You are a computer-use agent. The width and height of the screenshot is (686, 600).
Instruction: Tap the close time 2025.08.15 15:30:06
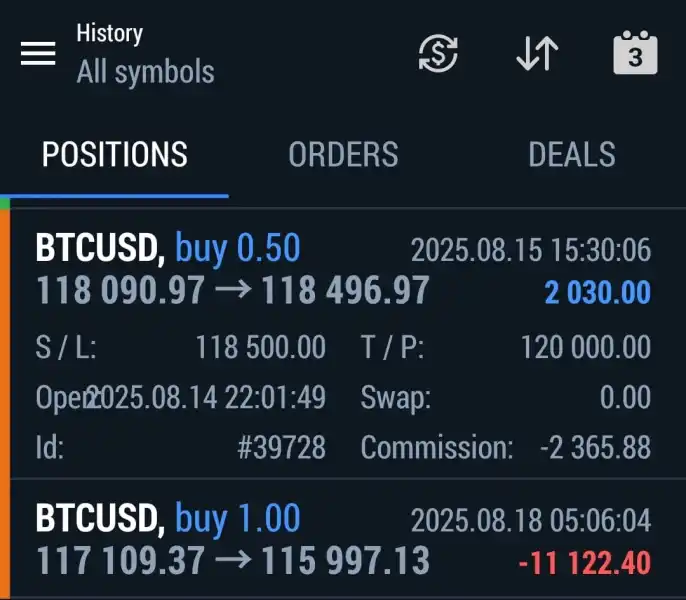pyautogui.click(x=530, y=249)
